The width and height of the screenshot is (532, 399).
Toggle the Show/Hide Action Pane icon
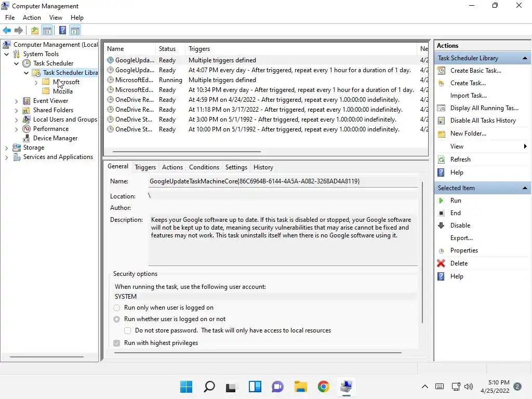tap(75, 31)
